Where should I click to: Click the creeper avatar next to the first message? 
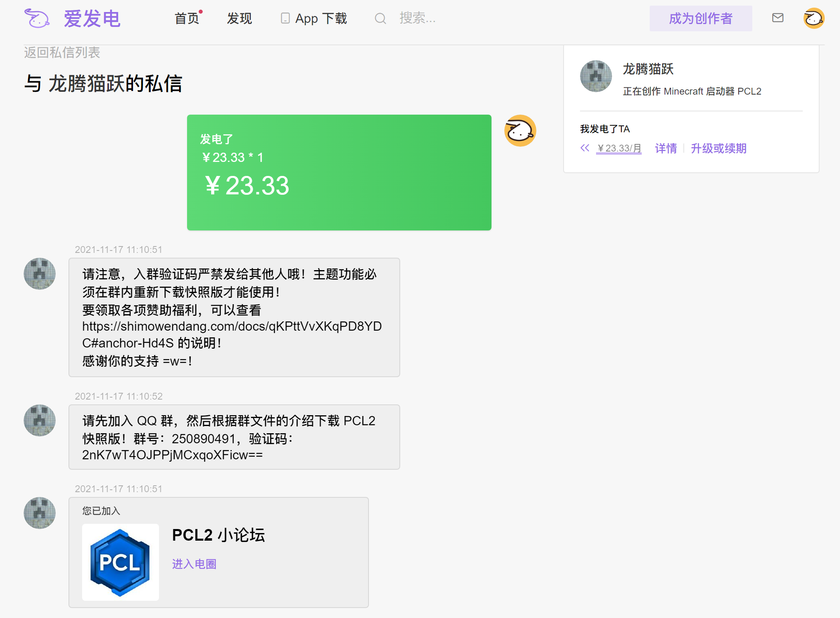click(x=39, y=273)
